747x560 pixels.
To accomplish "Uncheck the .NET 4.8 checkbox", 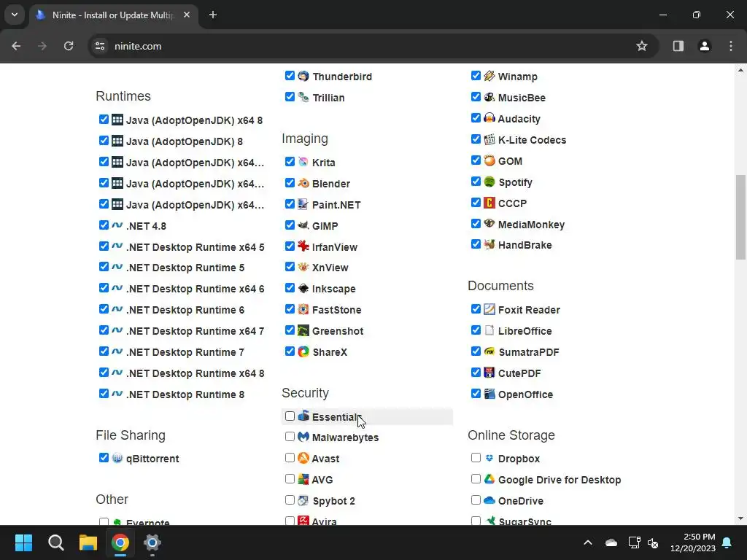I will pyautogui.click(x=104, y=225).
